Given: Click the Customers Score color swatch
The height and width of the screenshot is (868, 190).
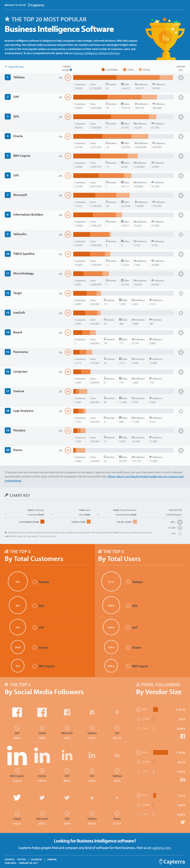Looking at the screenshot, I should coord(42,522).
